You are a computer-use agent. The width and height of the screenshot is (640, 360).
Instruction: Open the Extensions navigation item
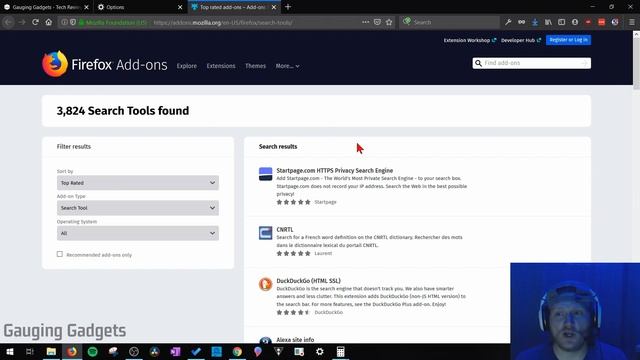point(221,66)
